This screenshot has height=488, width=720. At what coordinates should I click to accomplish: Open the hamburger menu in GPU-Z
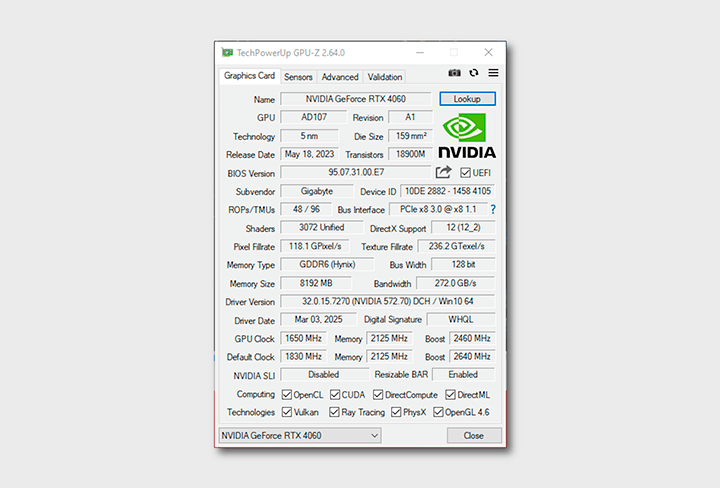coord(493,73)
